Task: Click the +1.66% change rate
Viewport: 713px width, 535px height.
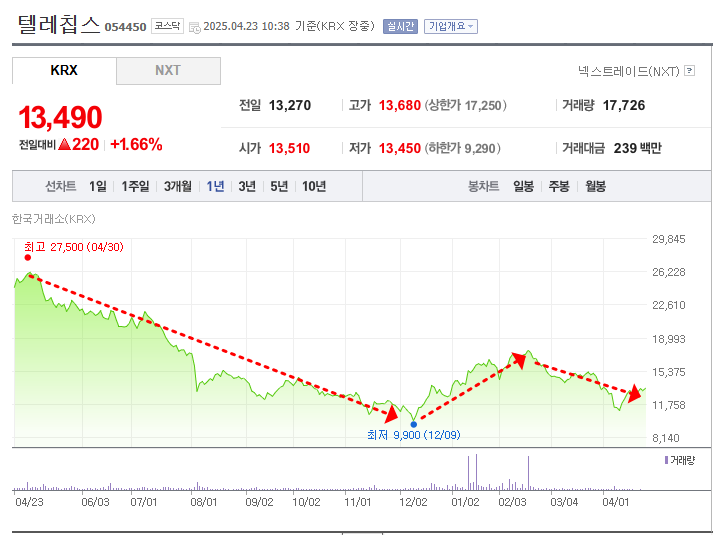Action: (x=136, y=145)
